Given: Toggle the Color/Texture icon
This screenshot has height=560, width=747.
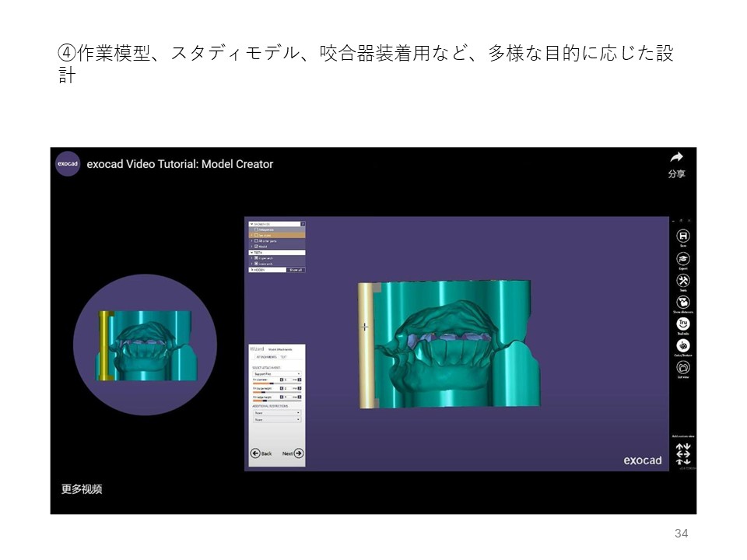Looking at the screenshot, I should 683,345.
